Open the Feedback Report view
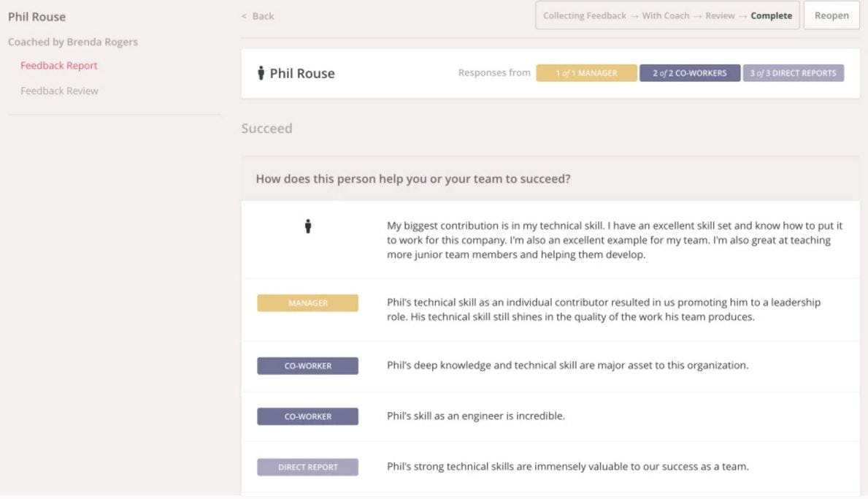This screenshot has height=499, width=868. coord(58,65)
